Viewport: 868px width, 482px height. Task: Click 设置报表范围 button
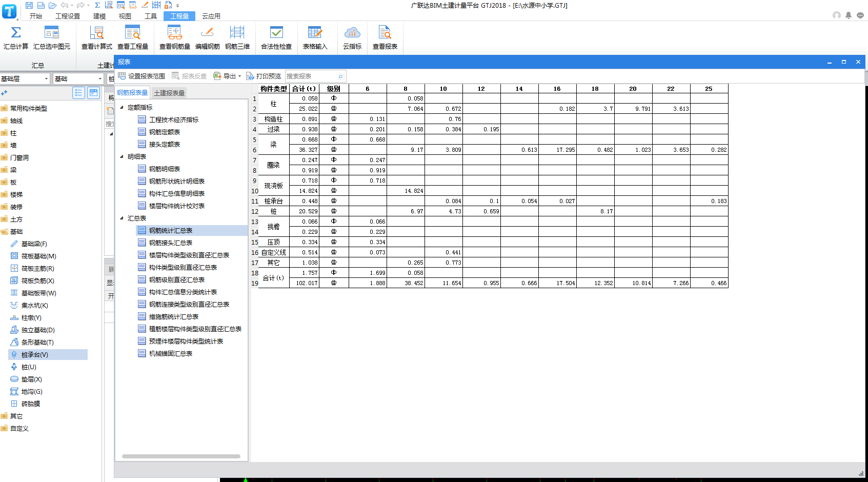click(142, 76)
